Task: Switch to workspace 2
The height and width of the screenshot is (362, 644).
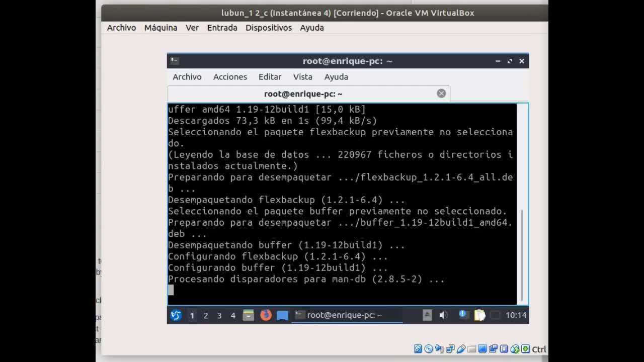Action: click(x=206, y=315)
